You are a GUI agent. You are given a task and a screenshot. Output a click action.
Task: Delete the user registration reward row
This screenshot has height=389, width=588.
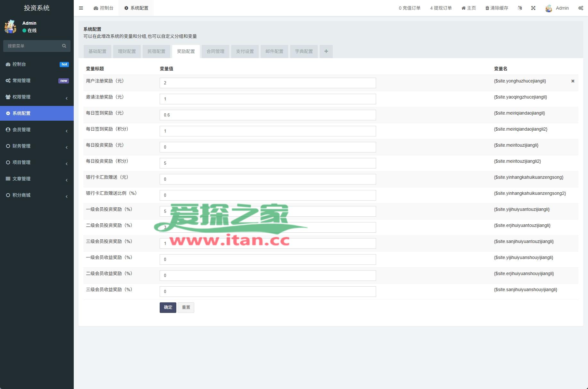pyautogui.click(x=573, y=81)
